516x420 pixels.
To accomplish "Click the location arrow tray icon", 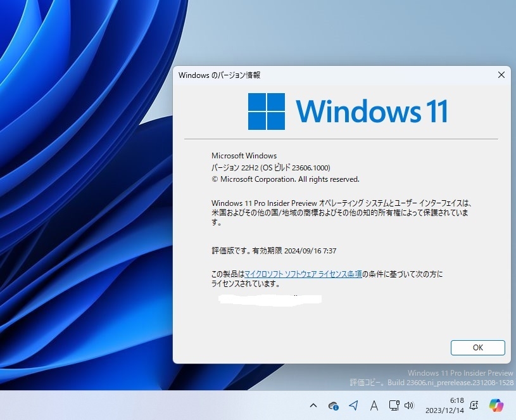I will click(353, 405).
